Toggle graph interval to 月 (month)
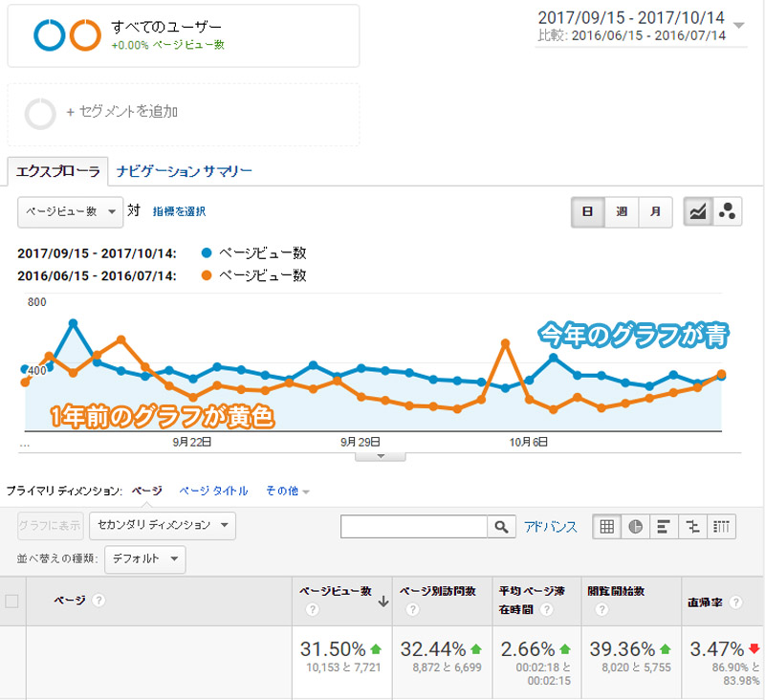Image resolution: width=765 pixels, height=700 pixels. point(655,212)
